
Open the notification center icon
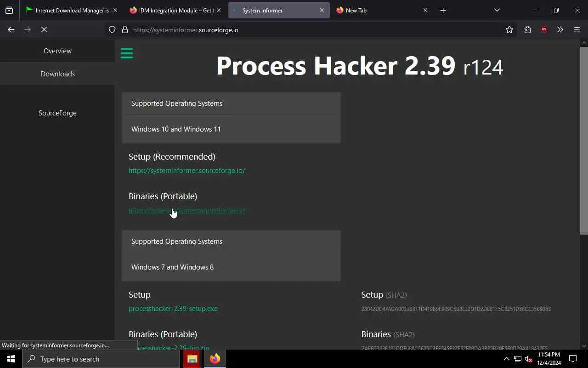point(573,359)
